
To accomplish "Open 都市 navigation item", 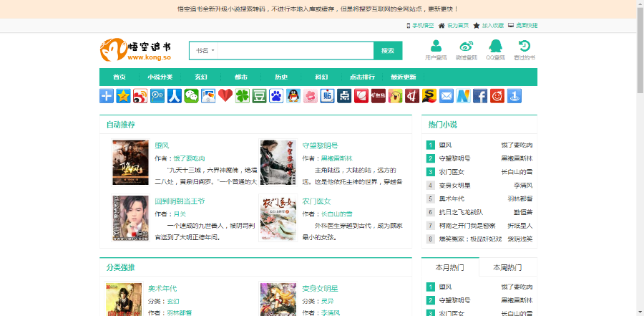I will click(x=241, y=77).
